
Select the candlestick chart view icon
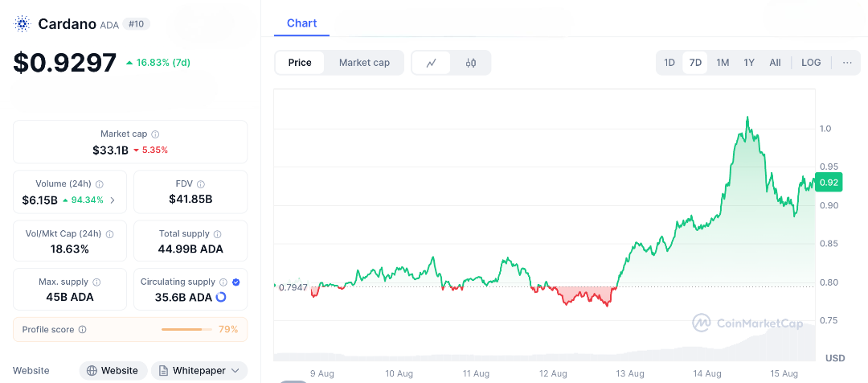470,63
